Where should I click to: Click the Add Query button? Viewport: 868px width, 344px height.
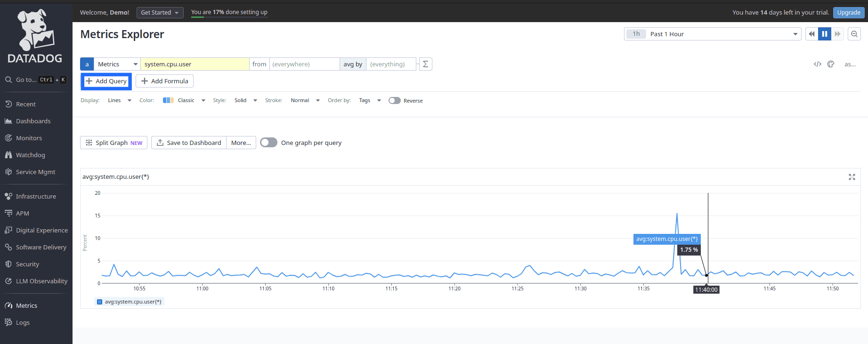106,81
